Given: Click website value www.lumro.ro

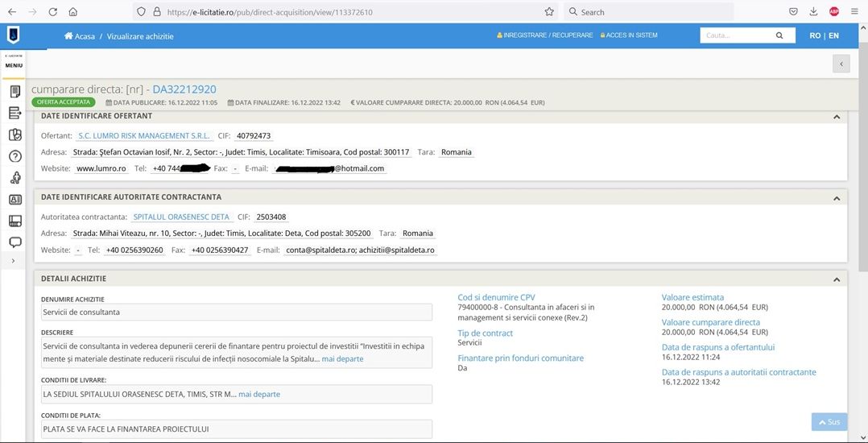Looking at the screenshot, I should 101,168.
